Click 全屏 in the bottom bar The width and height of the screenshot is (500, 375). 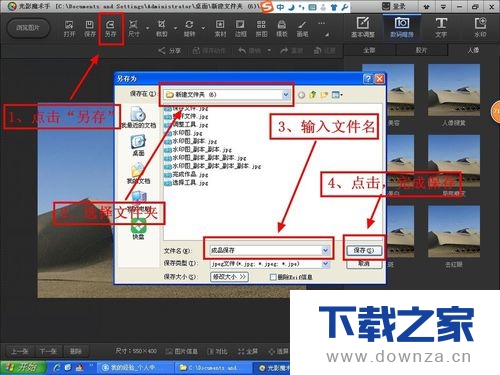pyautogui.click(x=248, y=351)
